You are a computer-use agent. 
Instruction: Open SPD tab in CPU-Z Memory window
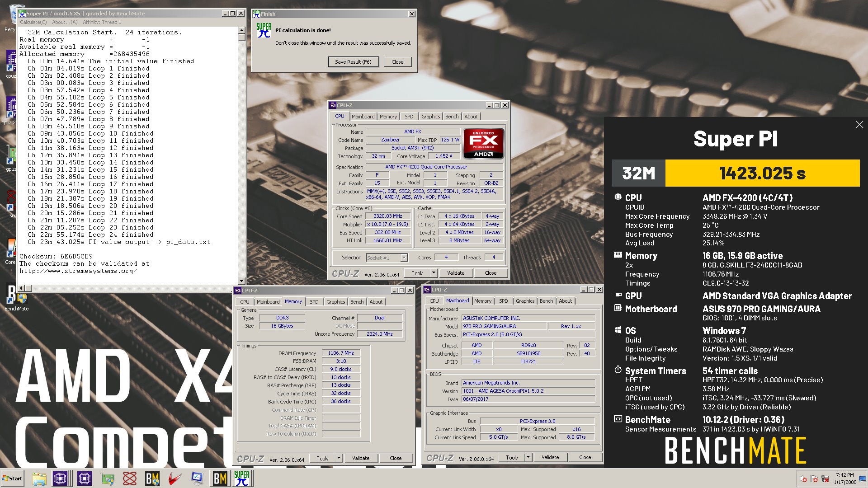pyautogui.click(x=314, y=302)
